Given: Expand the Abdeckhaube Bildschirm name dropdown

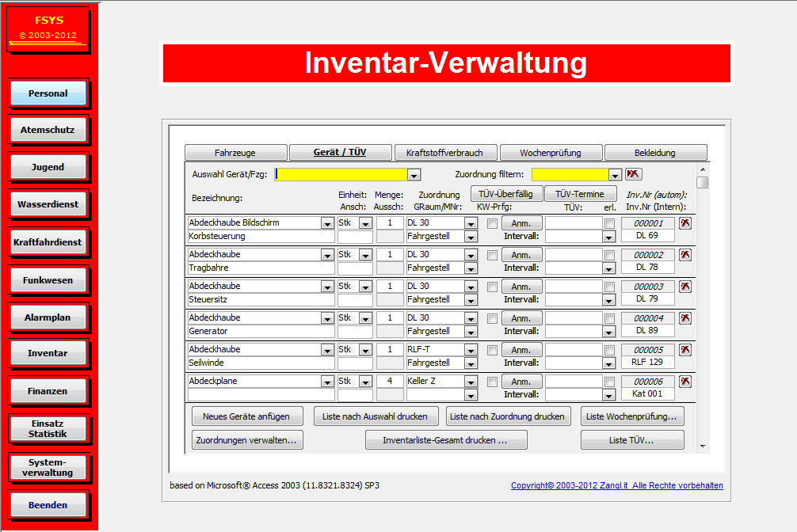Looking at the screenshot, I should pos(327,223).
